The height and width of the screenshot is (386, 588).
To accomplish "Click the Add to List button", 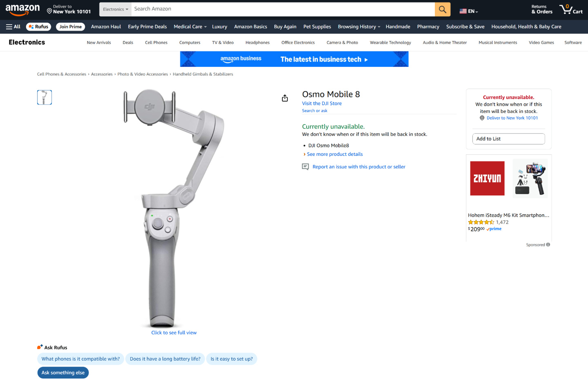I will click(x=508, y=139).
